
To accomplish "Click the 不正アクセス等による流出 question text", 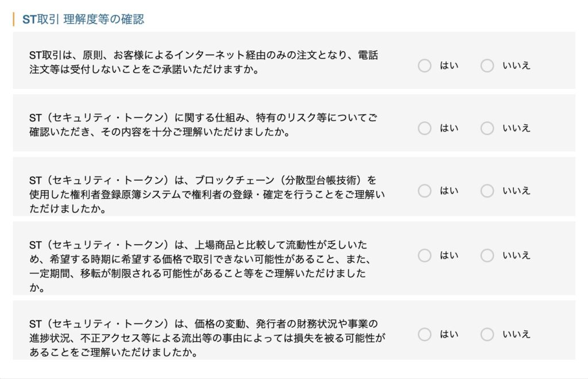I will (x=207, y=338).
